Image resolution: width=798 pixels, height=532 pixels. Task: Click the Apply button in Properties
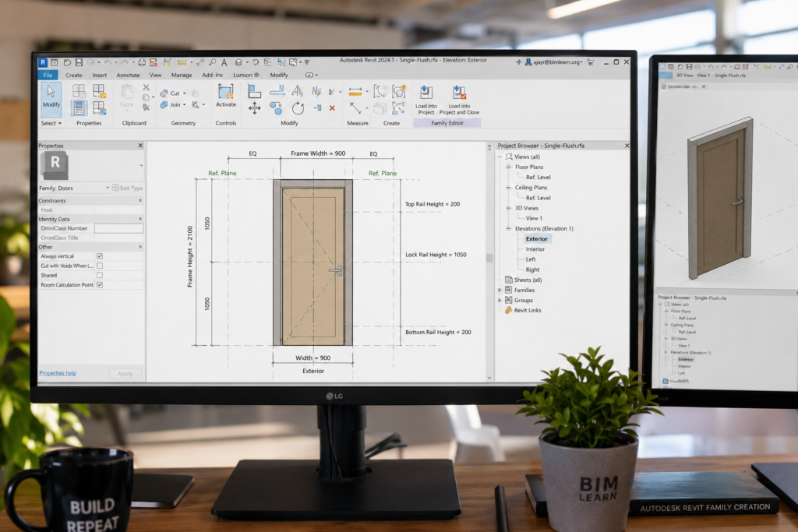coord(125,373)
